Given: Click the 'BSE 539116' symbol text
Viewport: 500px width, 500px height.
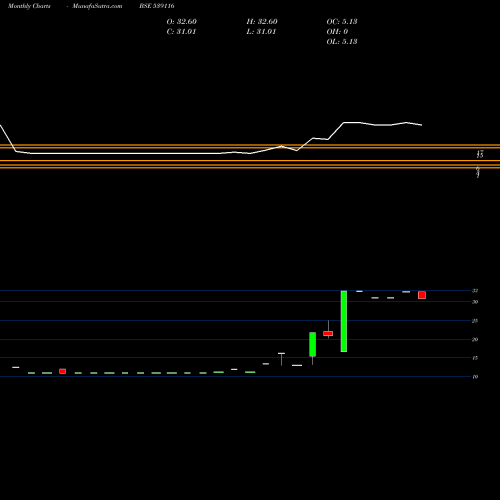Looking at the screenshot, I should coord(157,6).
